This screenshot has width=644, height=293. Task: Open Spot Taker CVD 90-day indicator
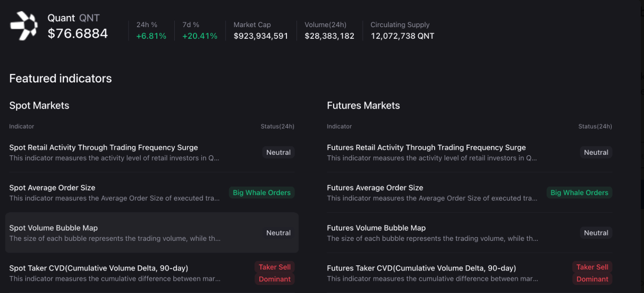pyautogui.click(x=98, y=268)
